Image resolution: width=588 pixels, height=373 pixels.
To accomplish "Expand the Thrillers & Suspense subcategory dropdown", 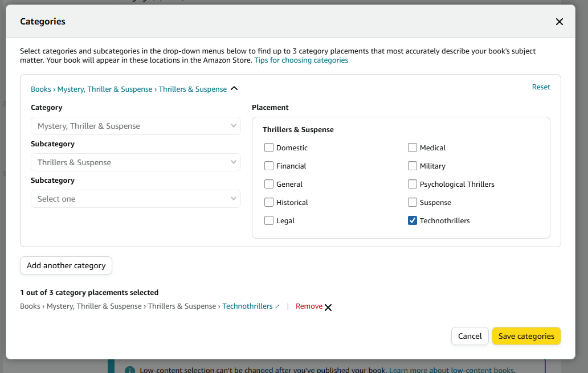I will click(x=136, y=162).
